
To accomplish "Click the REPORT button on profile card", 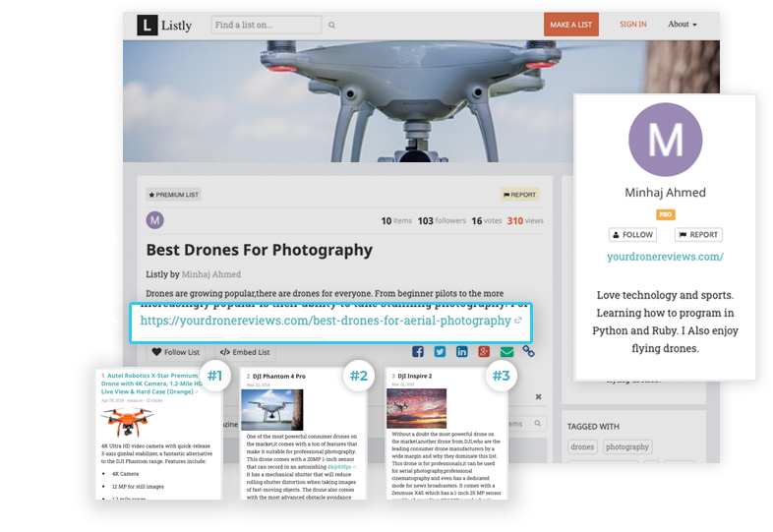I will [x=698, y=235].
